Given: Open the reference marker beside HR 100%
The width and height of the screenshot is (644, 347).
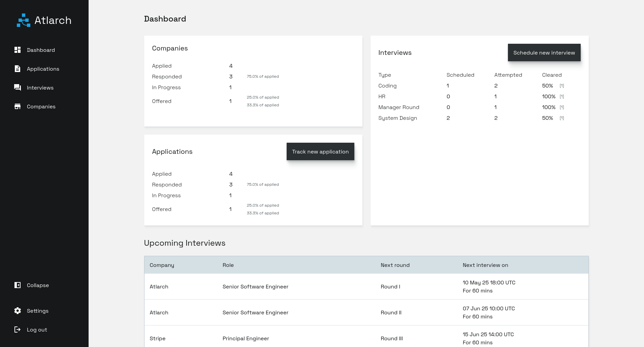Looking at the screenshot, I should click(x=562, y=96).
